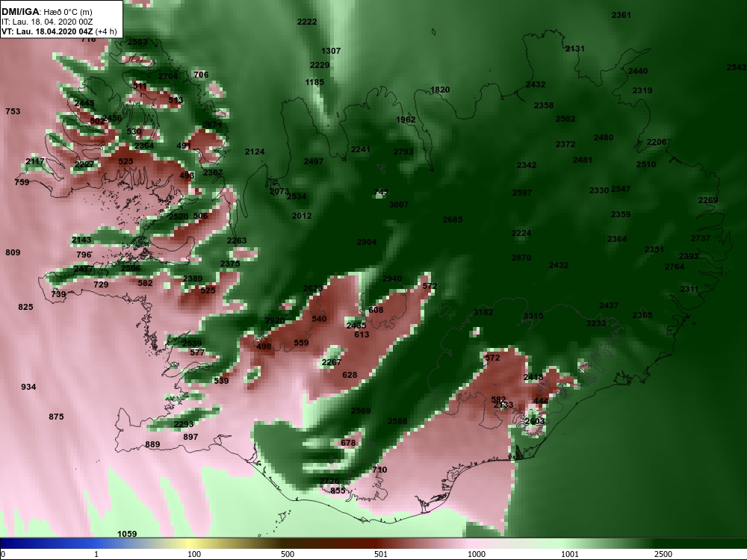Click the 500 mark on color scale
This screenshot has width=747, height=560.
(288, 554)
